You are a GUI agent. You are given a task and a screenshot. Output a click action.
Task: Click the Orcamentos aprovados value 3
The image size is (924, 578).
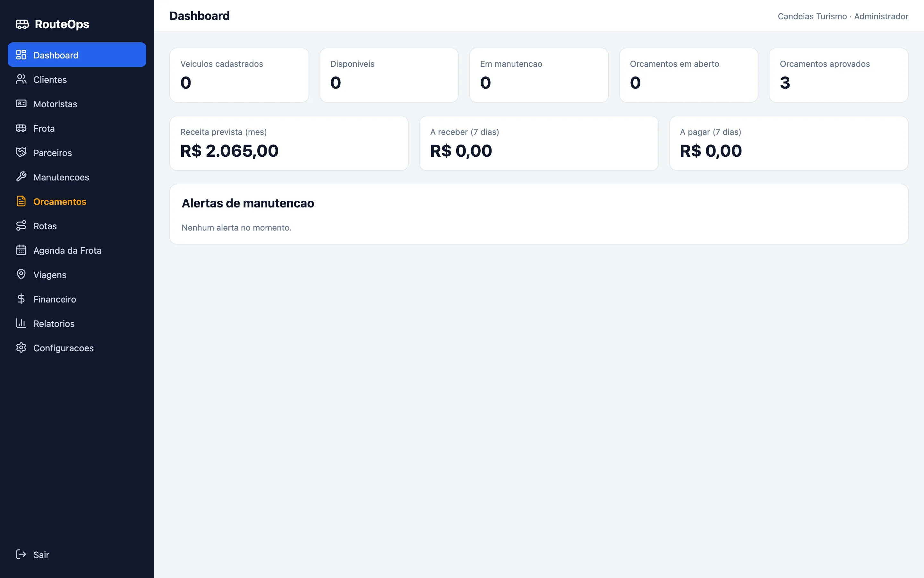(x=785, y=83)
